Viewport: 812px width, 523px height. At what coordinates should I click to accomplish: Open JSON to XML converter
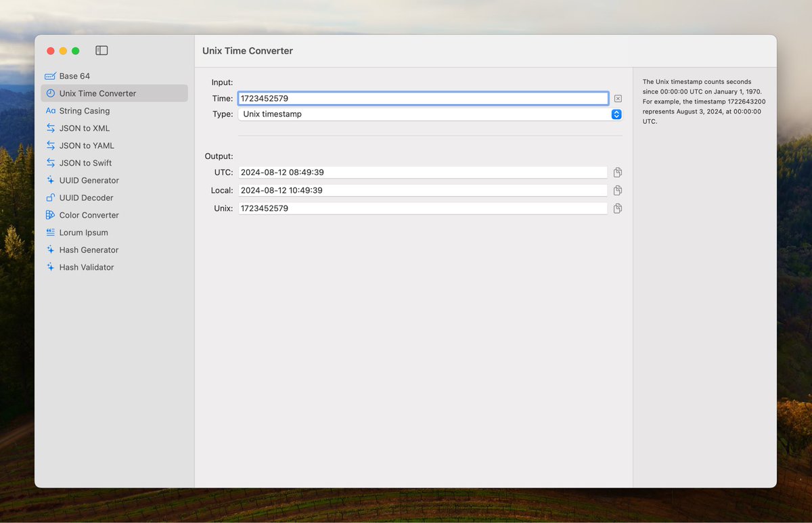coord(114,129)
